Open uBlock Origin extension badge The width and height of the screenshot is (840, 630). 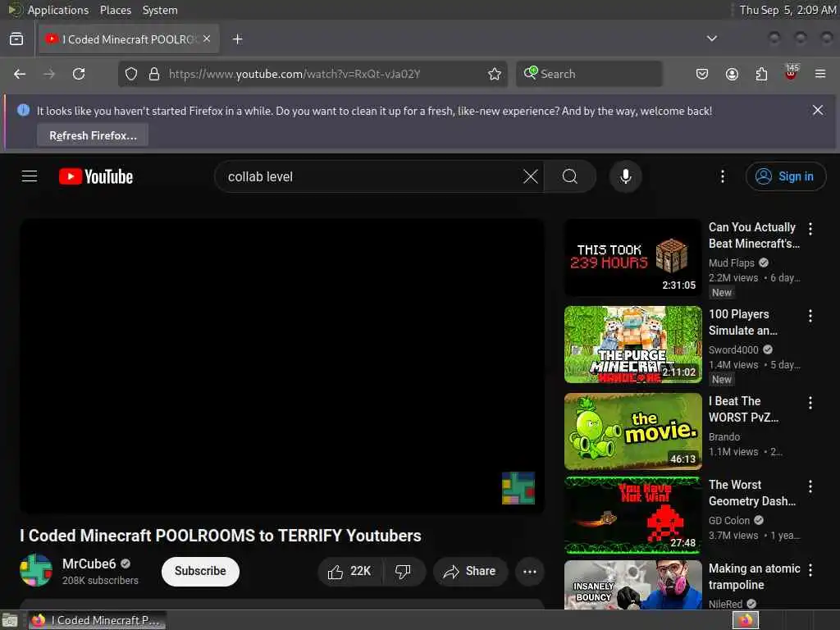click(x=791, y=72)
